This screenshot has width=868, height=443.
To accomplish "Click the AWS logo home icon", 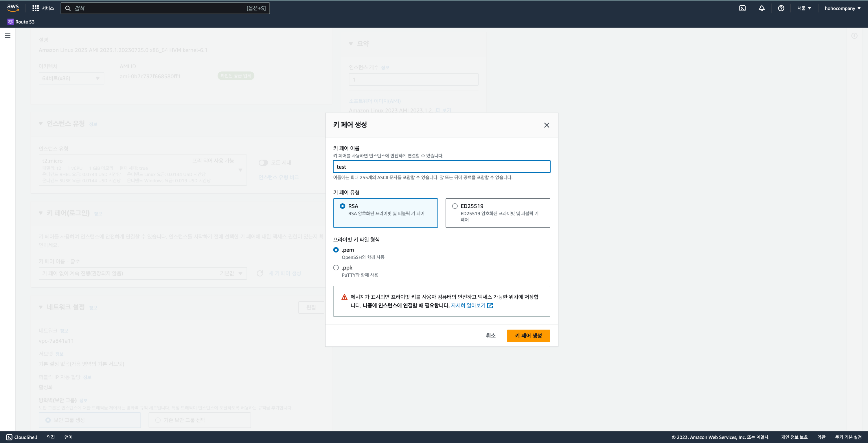I will (x=13, y=8).
